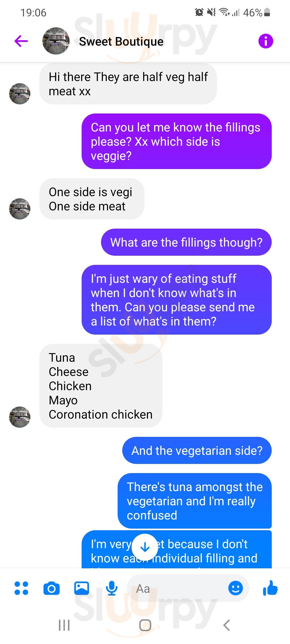The width and height of the screenshot is (290, 644).
Task: Tap the purple back arrow
Action: [x=21, y=41]
